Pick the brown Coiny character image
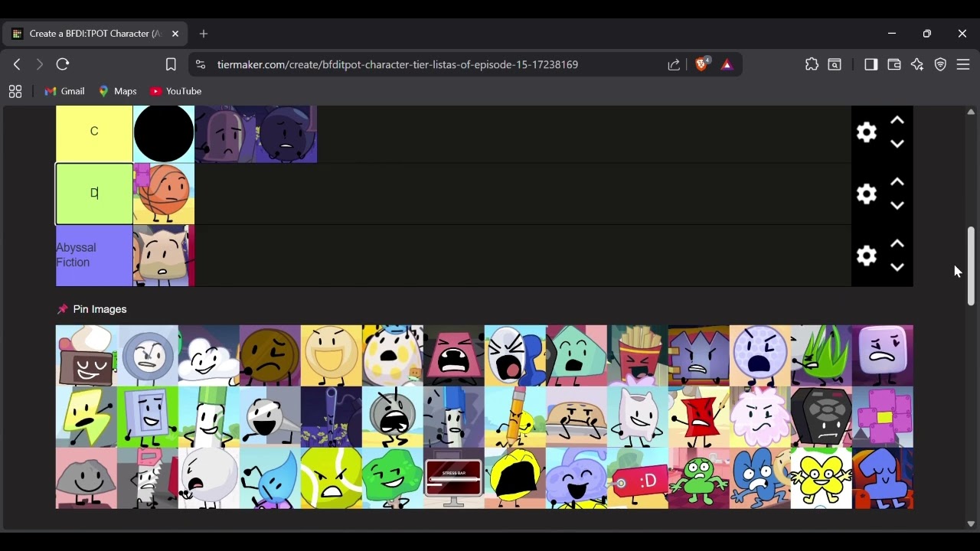Screen dimensions: 980x551 point(270,356)
